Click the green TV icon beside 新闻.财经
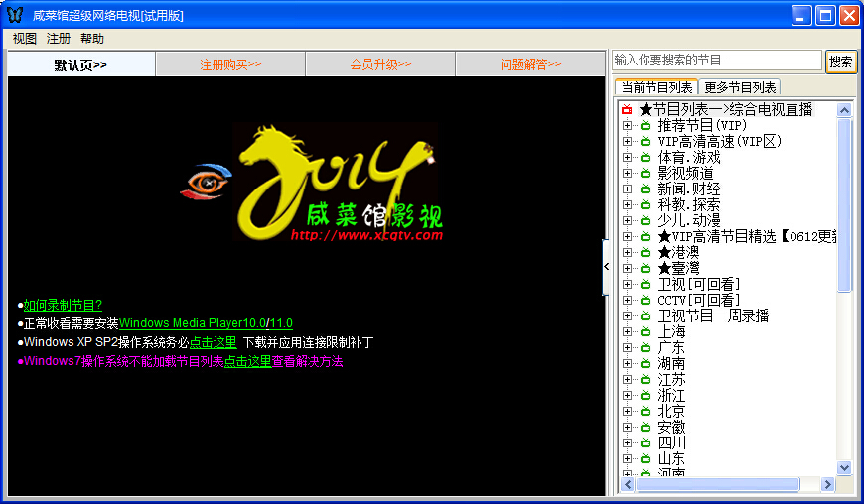 [645, 189]
